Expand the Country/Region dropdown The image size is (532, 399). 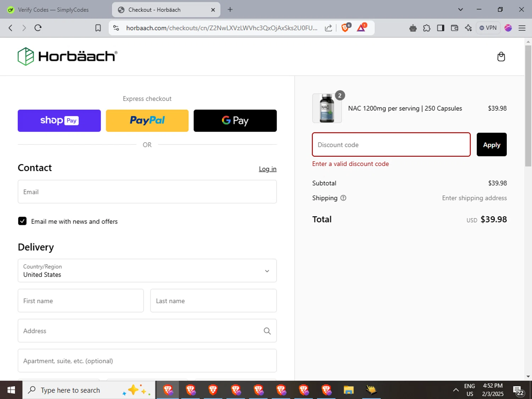pyautogui.click(x=147, y=271)
